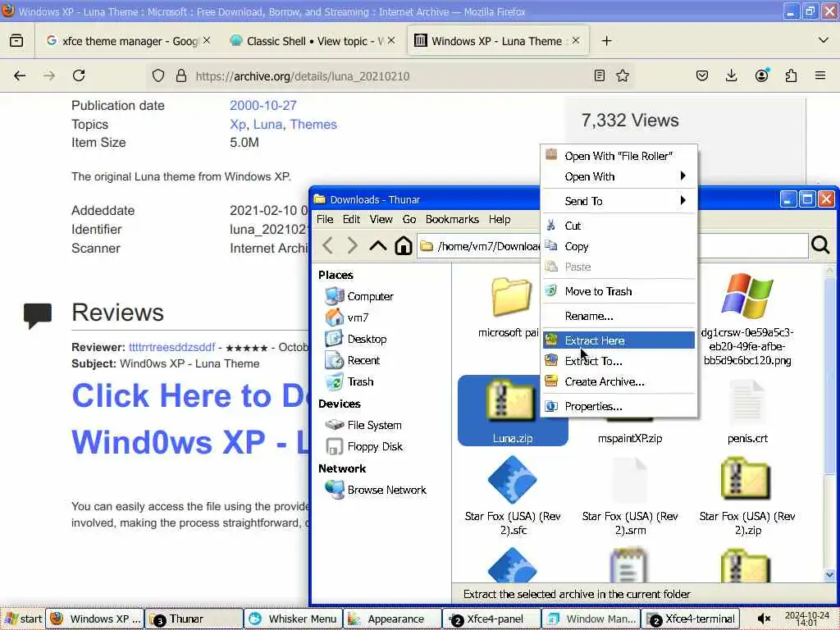This screenshot has height=630, width=840.
Task: Click publication date 2000-10-27 link
Action: (x=263, y=106)
